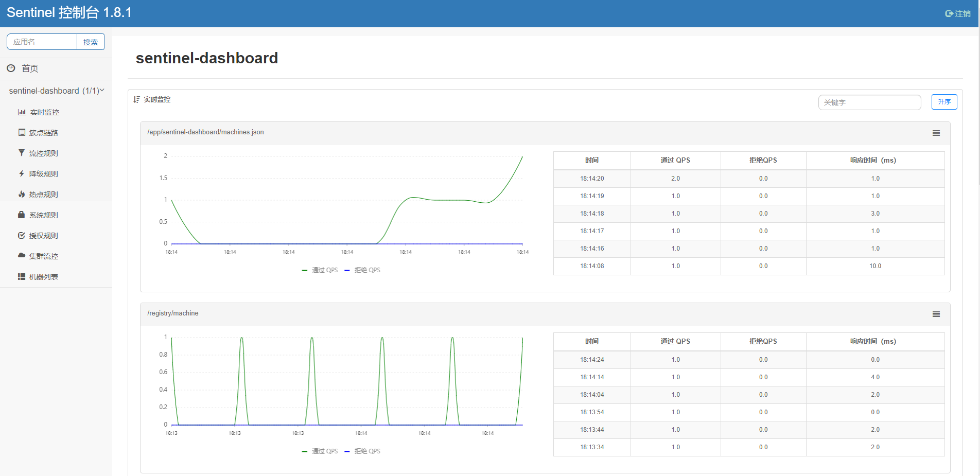Go to 首页 home page
Screen dimensions: 980x476
coord(30,68)
